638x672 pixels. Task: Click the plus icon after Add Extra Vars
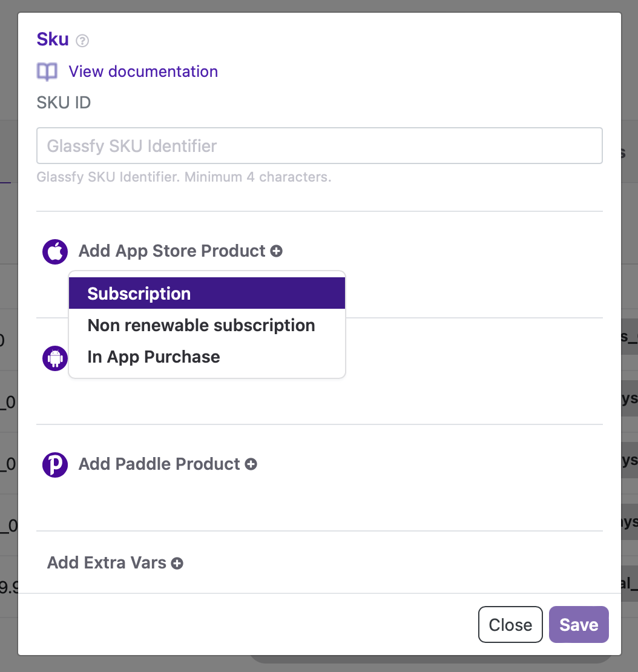coord(177,563)
